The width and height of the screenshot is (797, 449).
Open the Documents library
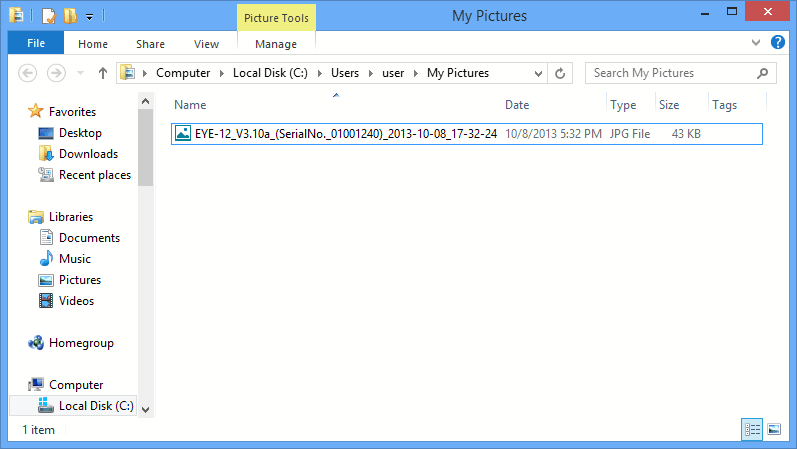tap(89, 238)
